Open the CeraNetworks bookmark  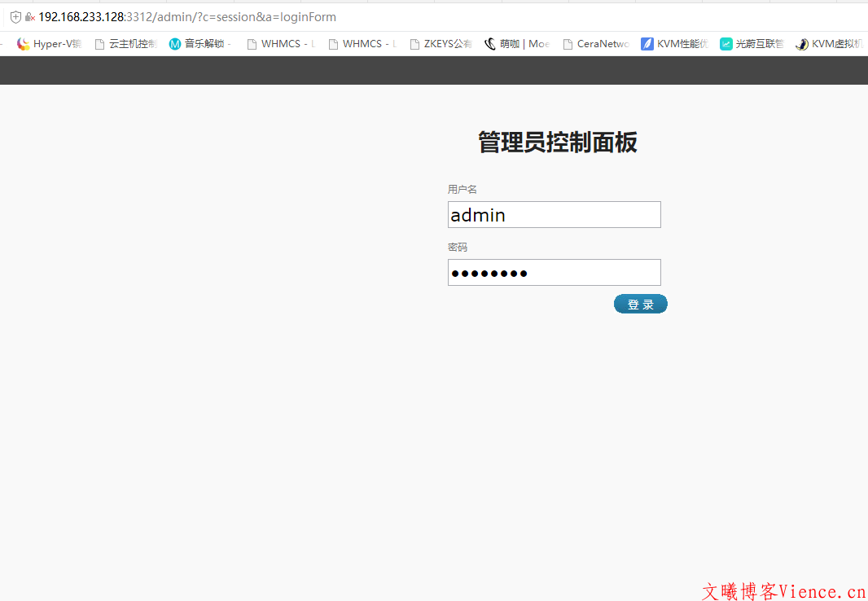point(595,44)
